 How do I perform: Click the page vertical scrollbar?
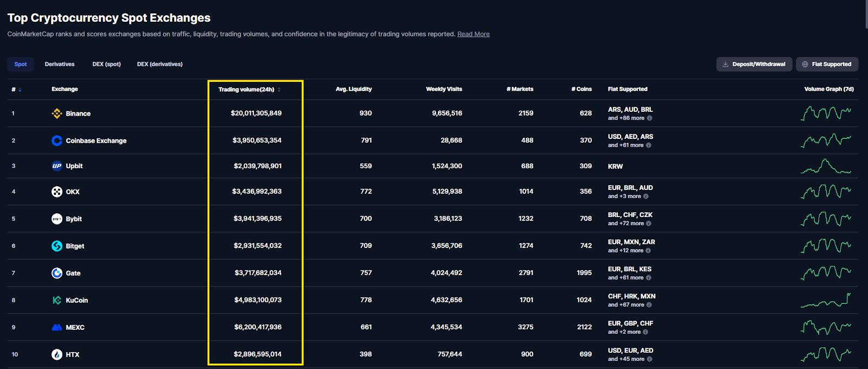point(866,14)
